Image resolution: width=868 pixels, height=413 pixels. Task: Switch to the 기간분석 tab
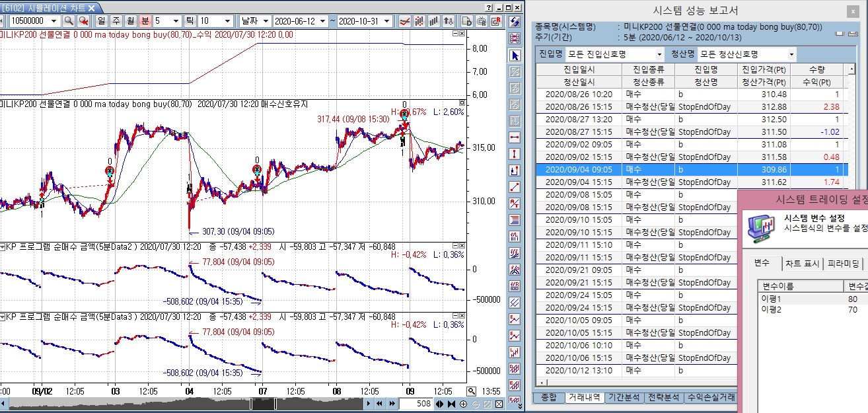pyautogui.click(x=624, y=398)
